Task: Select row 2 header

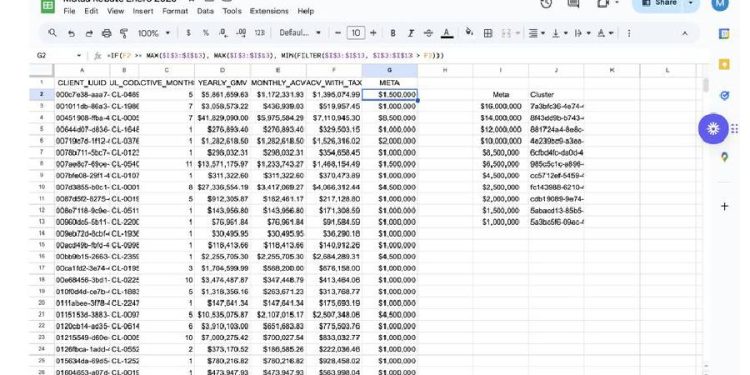Action: click(42, 94)
